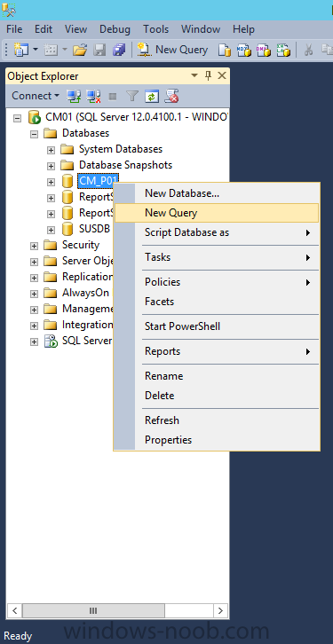
Task: Click the Open File folder icon
Action: pyautogui.click(x=80, y=50)
